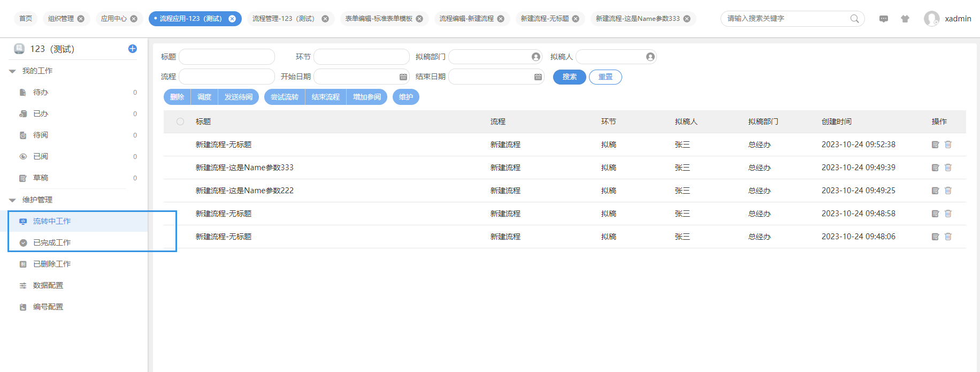Click the 结束流程 button
Screen dimensions: 980x372
(x=326, y=97)
